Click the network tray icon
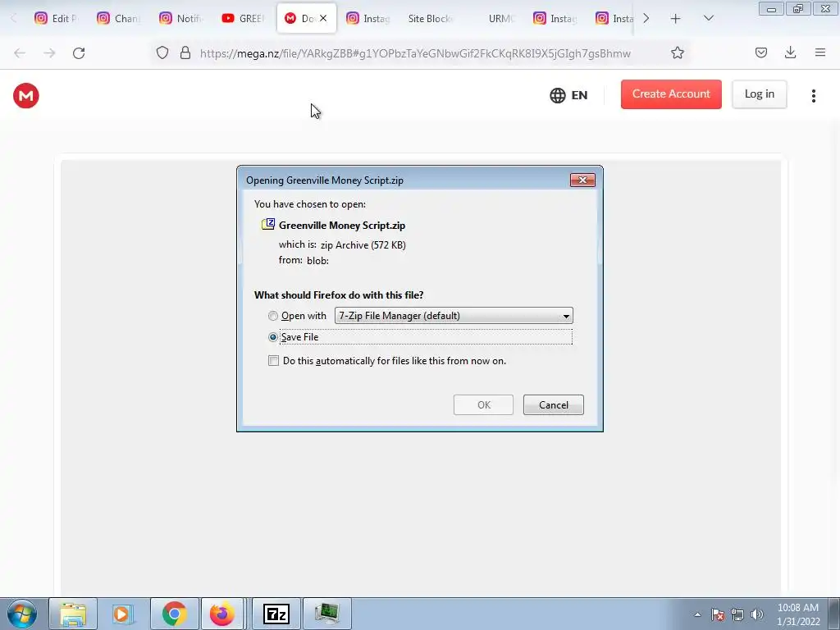 pos(737,614)
